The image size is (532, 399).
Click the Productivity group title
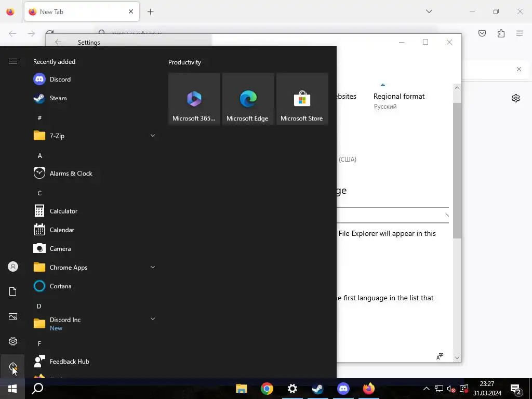(184, 62)
